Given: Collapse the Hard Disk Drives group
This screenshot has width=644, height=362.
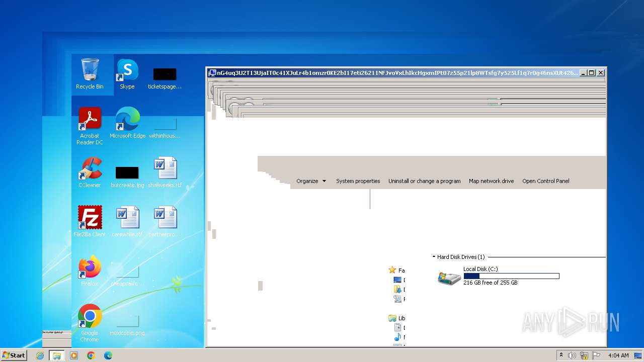Looking at the screenshot, I should (434, 257).
